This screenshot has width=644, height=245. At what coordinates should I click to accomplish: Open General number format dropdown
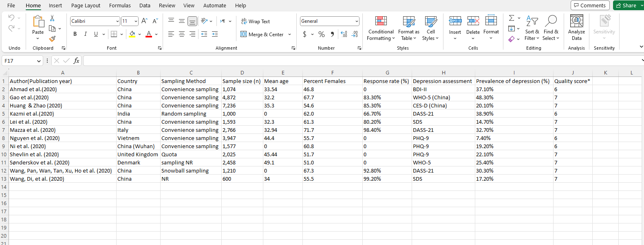(x=357, y=21)
